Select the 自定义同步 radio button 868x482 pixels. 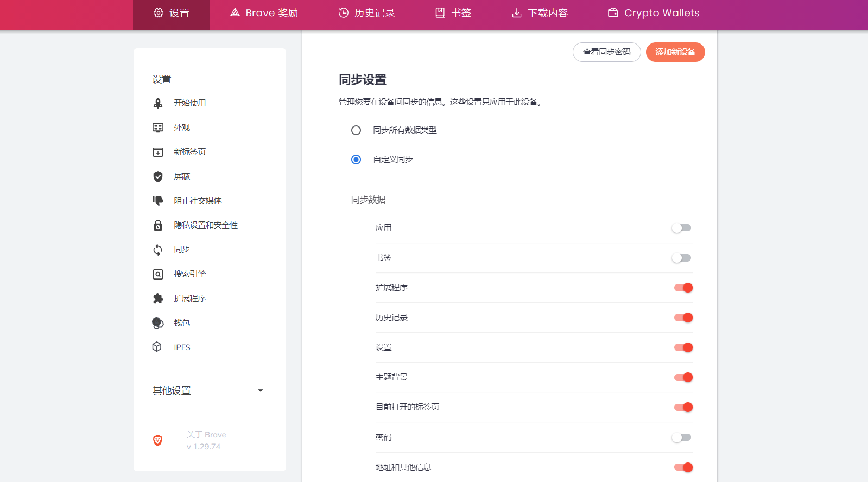pyautogui.click(x=356, y=160)
